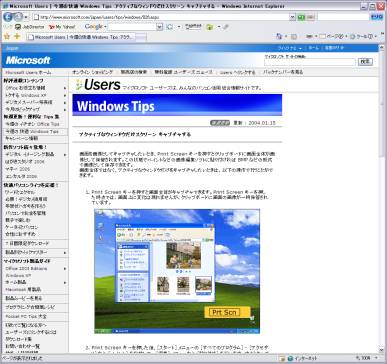Click the Microsoft logo in page header
This screenshot has height=364, width=387.
tap(28, 60)
